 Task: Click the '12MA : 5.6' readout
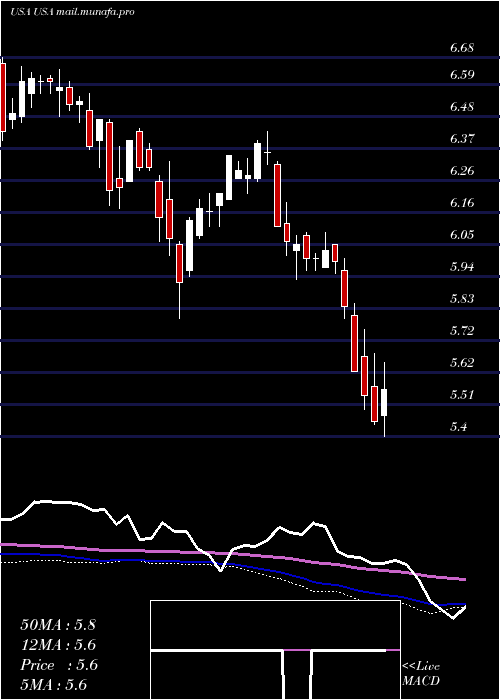coord(58,645)
